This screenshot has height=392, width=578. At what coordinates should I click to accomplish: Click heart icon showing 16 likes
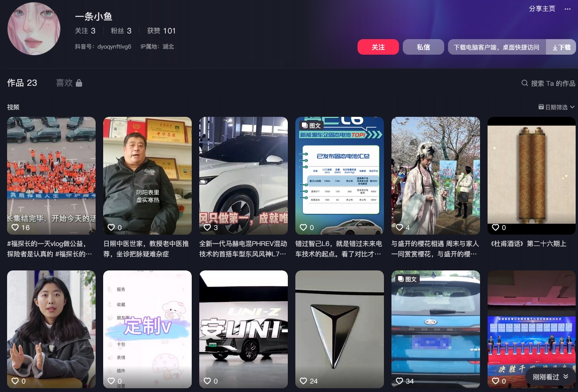point(15,228)
